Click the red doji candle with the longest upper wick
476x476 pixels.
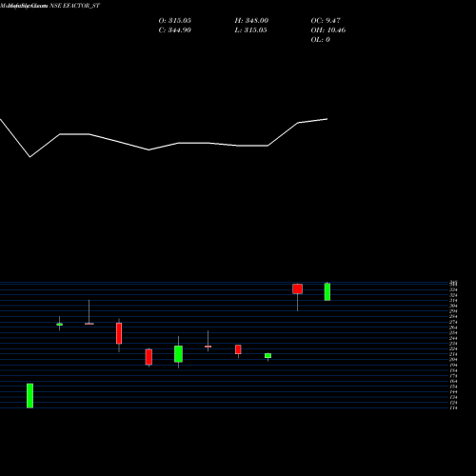[89, 324]
